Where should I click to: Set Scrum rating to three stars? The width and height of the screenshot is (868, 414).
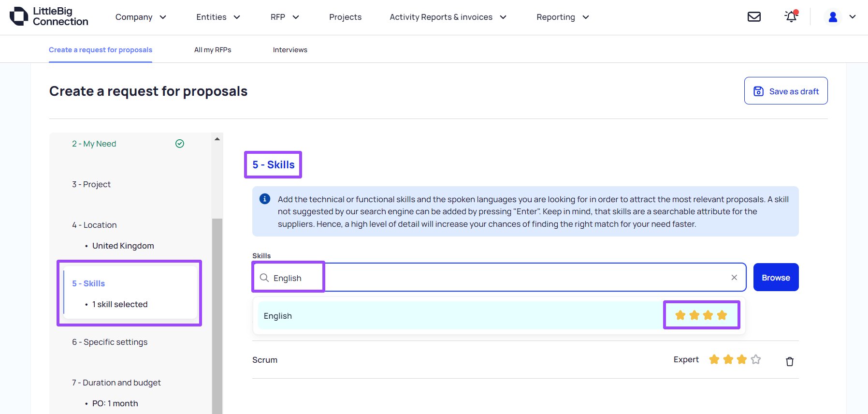pos(742,359)
